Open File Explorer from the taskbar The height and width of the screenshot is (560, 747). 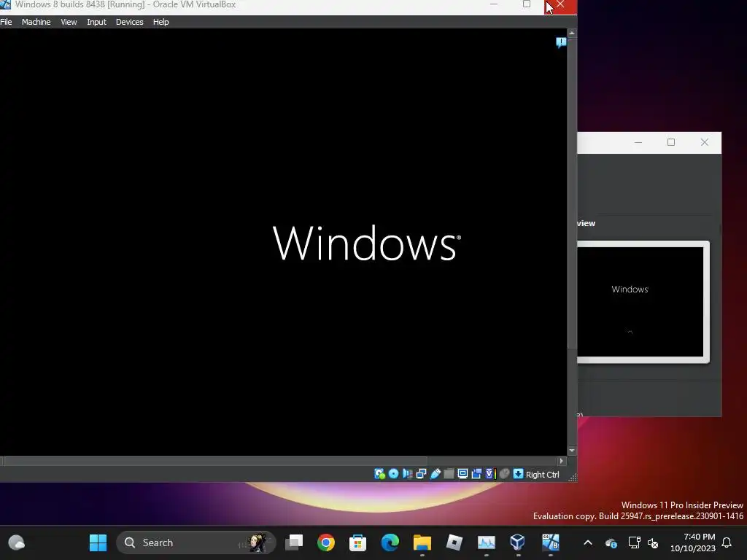pyautogui.click(x=422, y=542)
